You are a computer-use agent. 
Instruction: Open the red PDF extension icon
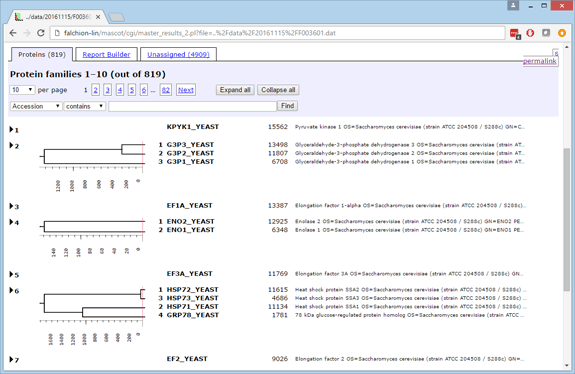point(515,33)
